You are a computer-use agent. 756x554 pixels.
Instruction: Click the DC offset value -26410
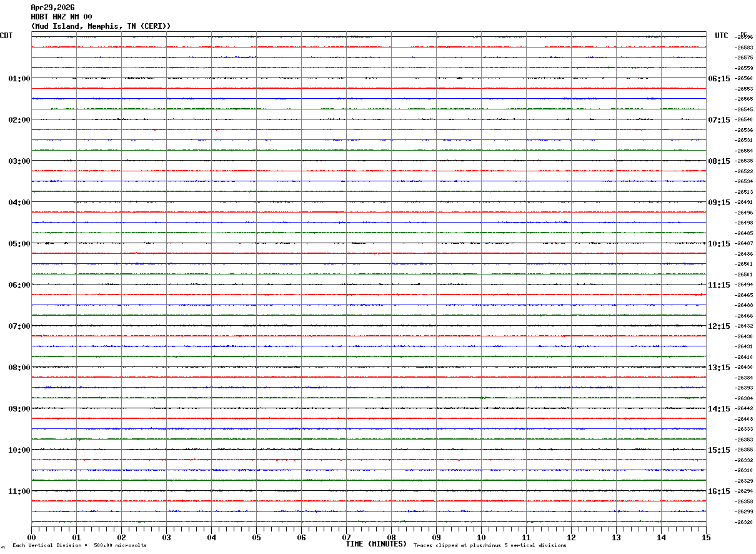[x=744, y=357]
